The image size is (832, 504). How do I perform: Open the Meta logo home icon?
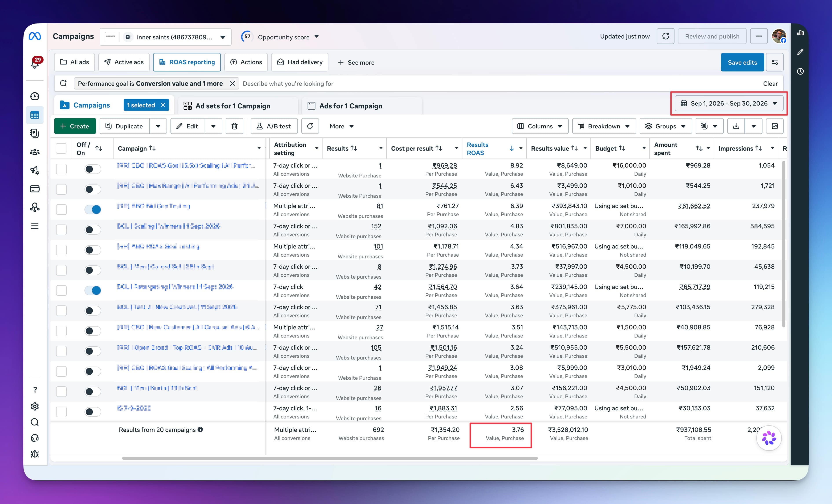[35, 36]
